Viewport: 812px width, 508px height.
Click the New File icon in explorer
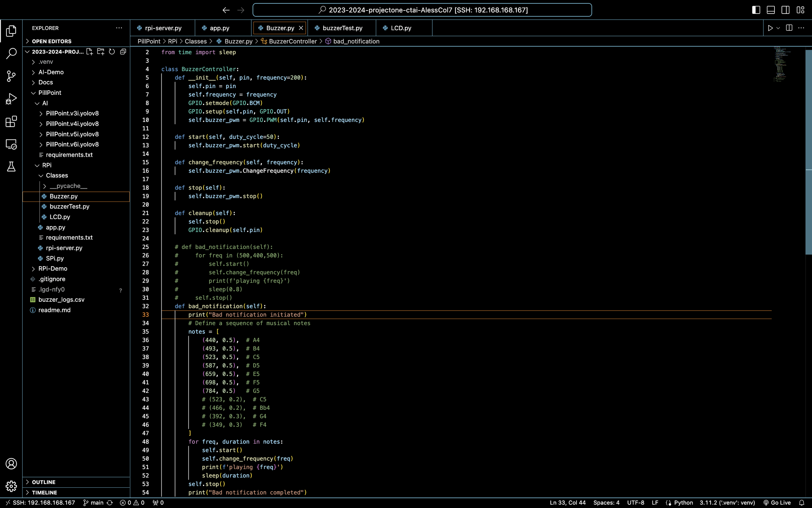pos(89,51)
